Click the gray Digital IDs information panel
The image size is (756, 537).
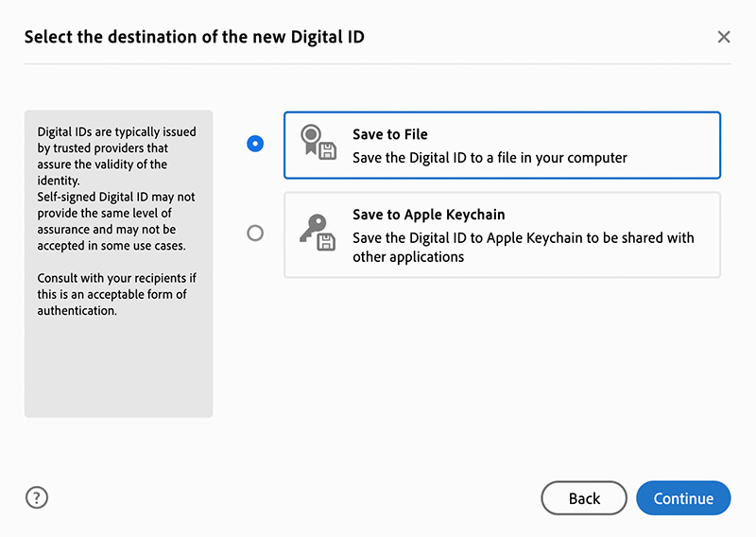click(118, 369)
